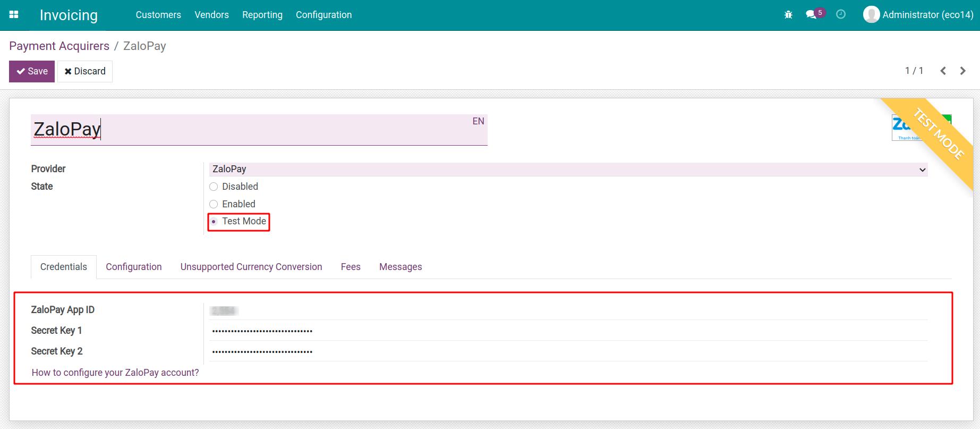Viewport: 980px width, 429px height.
Task: Click the Save button
Action: point(32,71)
